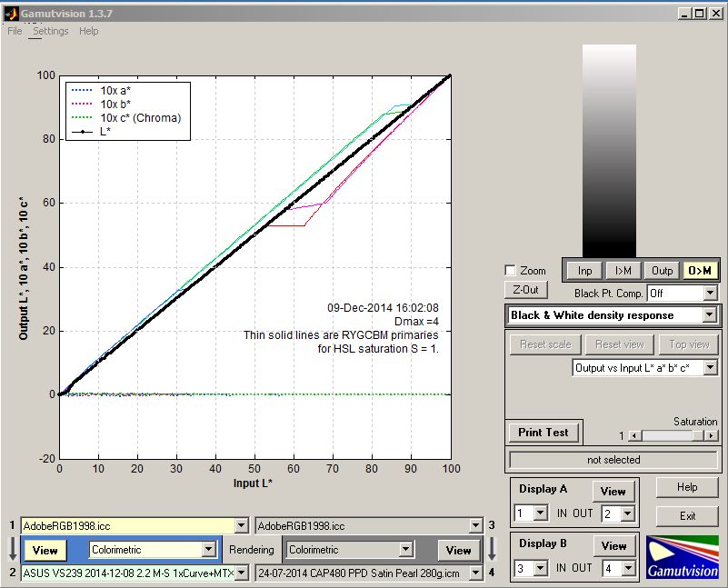Viewport: 728px width, 588px height.
Task: Click the grayscale gradient preview strip
Action: click(x=610, y=150)
